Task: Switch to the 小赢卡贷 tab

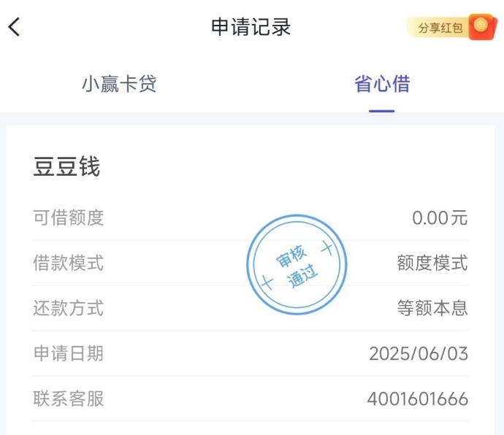Action: tap(119, 84)
